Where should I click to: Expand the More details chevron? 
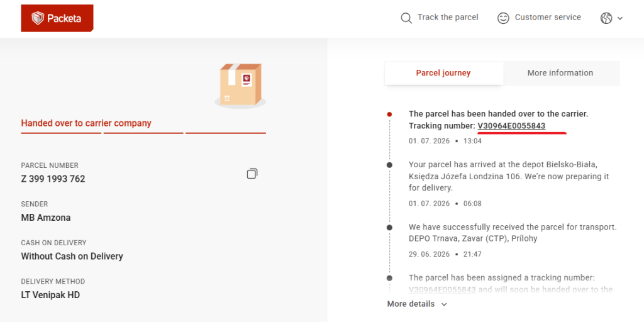(x=443, y=304)
